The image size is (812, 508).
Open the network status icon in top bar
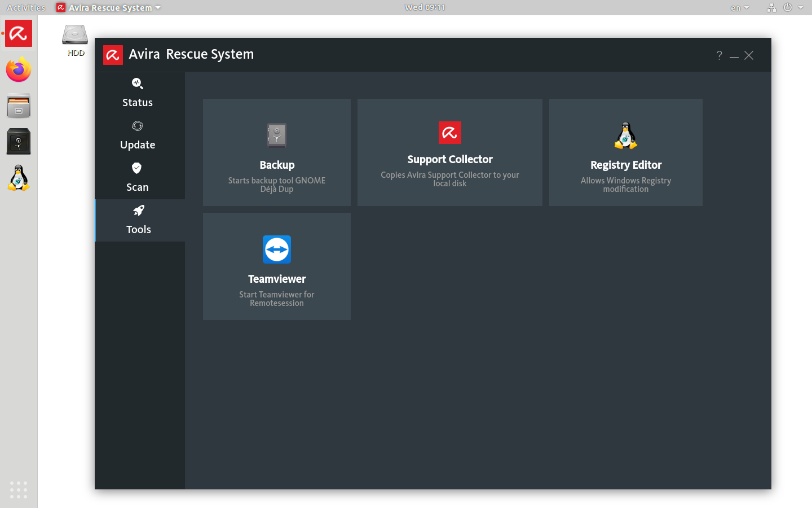tap(771, 8)
